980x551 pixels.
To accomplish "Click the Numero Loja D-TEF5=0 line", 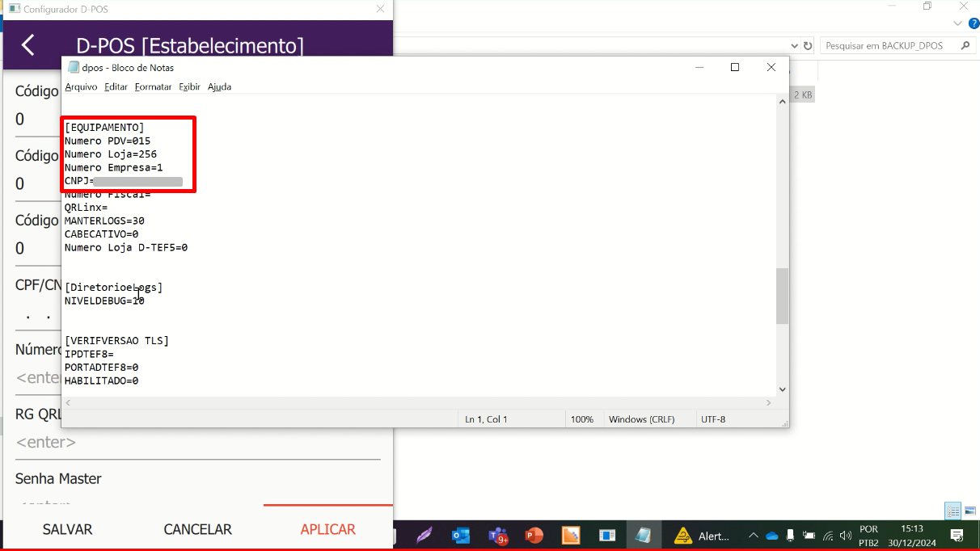I will point(126,247).
